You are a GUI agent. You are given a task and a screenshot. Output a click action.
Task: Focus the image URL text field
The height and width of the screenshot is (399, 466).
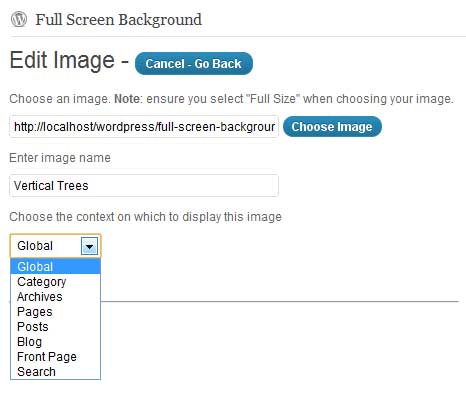point(144,127)
